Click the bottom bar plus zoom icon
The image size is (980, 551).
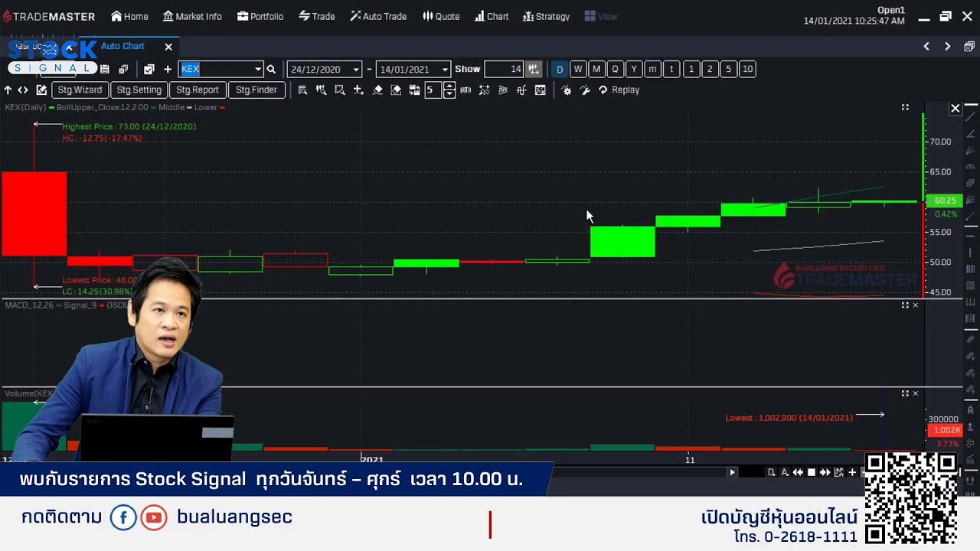[852, 472]
